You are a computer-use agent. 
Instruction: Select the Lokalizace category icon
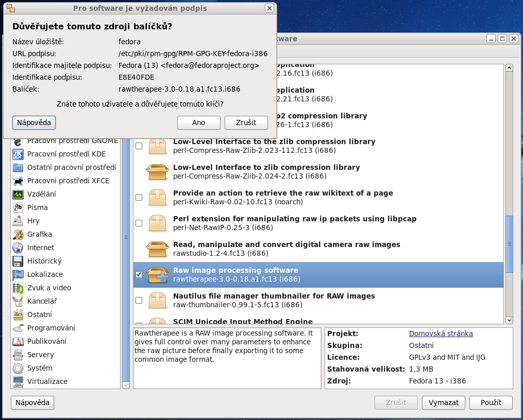tap(18, 274)
